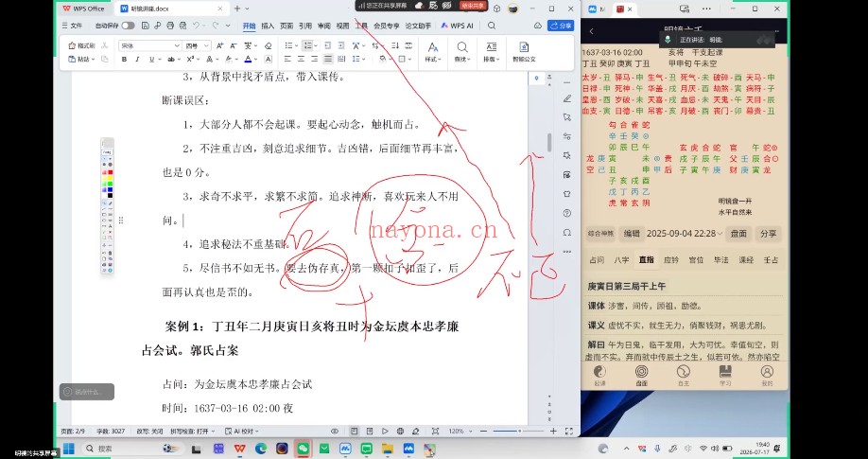Screen dimensions: 868x459
Task: Open 我的 profile icon in app bottom bar
Action: click(767, 376)
